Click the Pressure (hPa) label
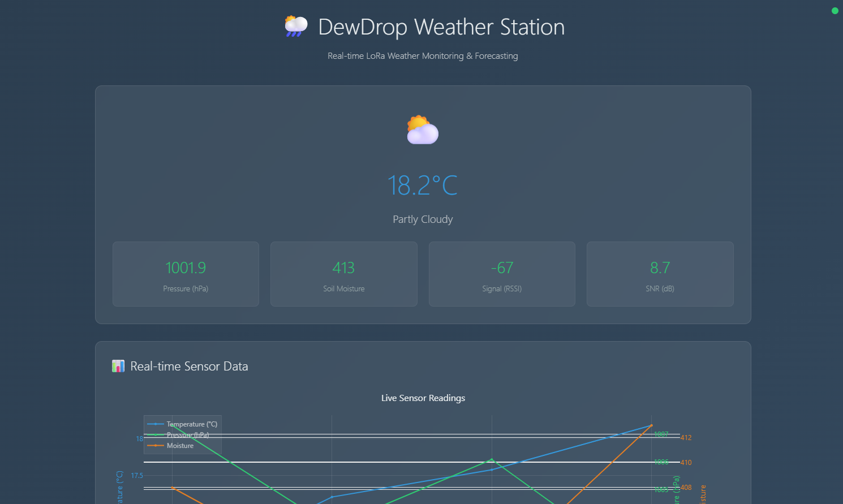Image resolution: width=843 pixels, height=504 pixels. click(x=186, y=288)
